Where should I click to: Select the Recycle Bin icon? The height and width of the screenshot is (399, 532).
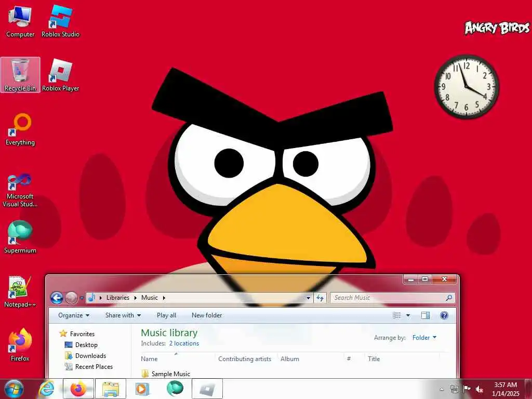[20, 75]
